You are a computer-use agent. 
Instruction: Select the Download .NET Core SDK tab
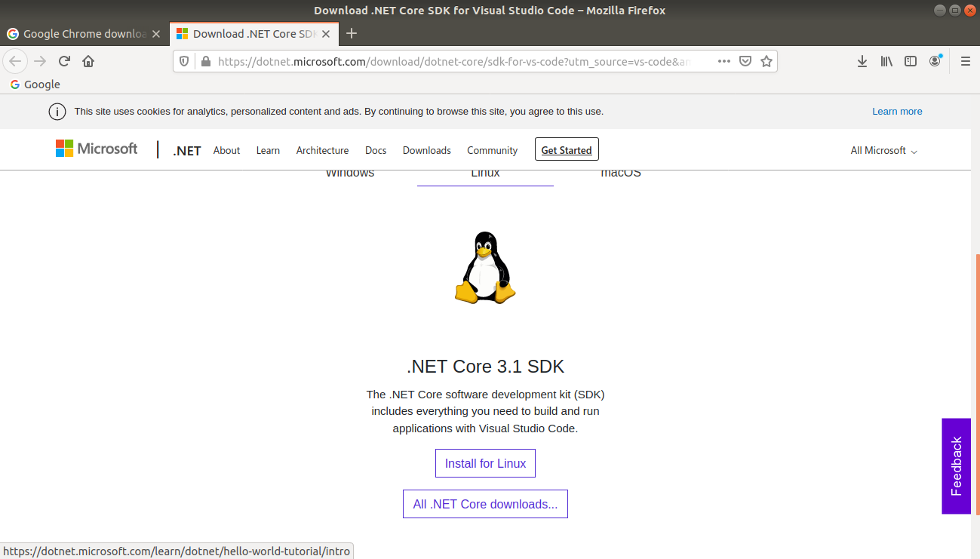coord(253,34)
